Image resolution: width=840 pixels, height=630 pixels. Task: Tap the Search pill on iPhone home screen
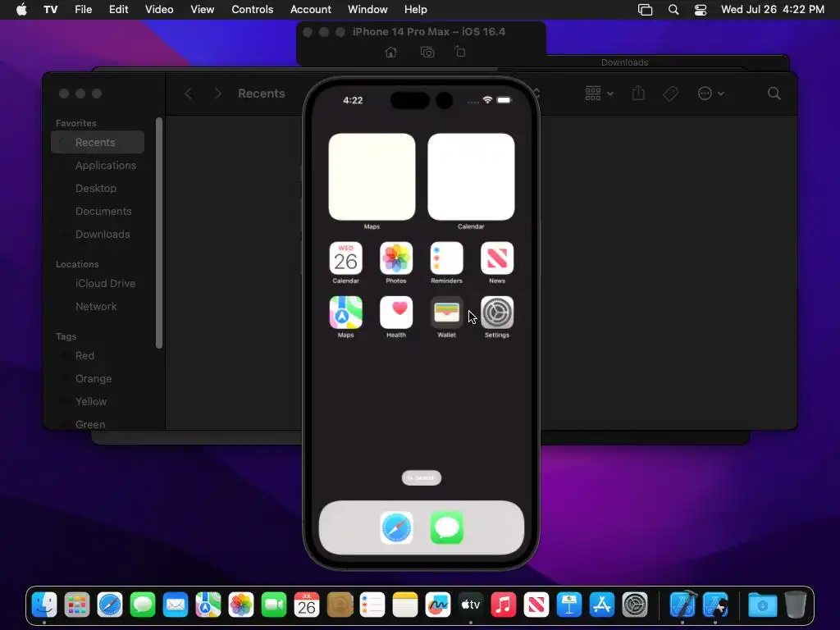[x=422, y=478]
